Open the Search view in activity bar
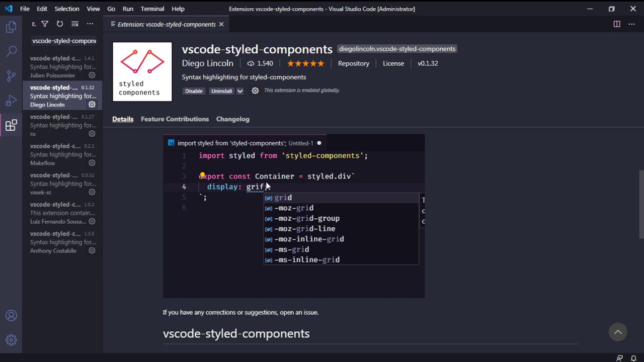Screen dimensions: 644x362 coord(11,51)
